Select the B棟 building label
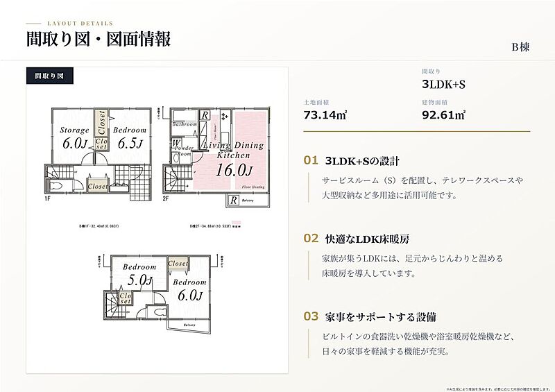 coord(520,47)
